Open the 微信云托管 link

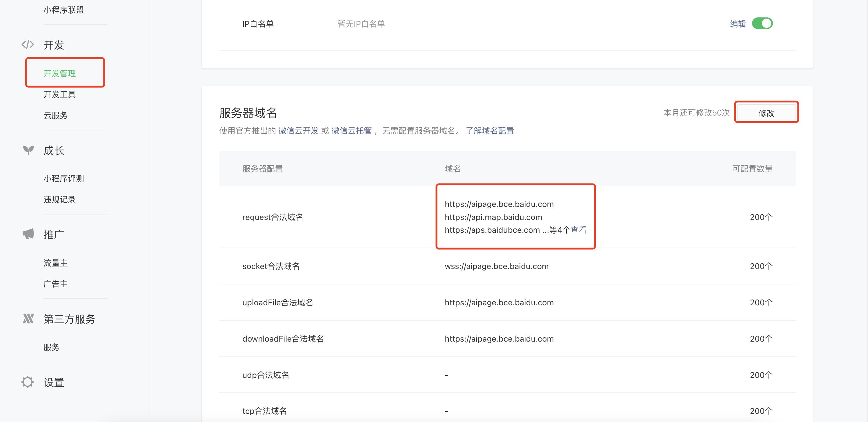tap(351, 131)
